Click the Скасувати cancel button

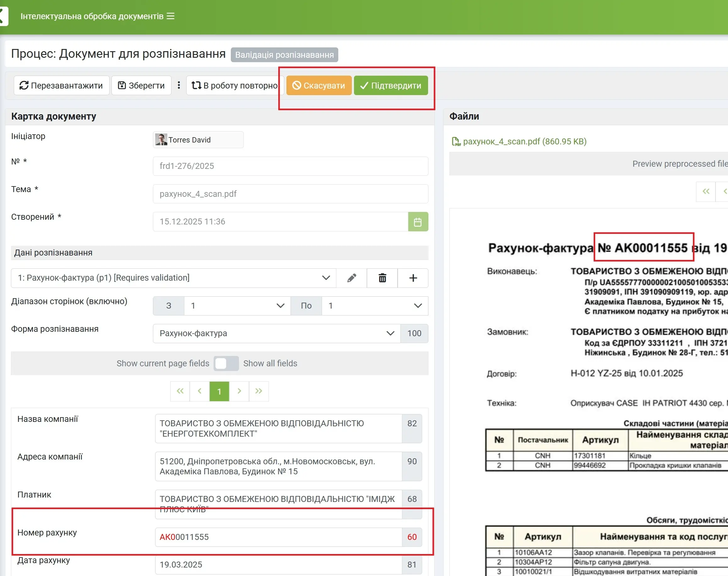pos(319,85)
